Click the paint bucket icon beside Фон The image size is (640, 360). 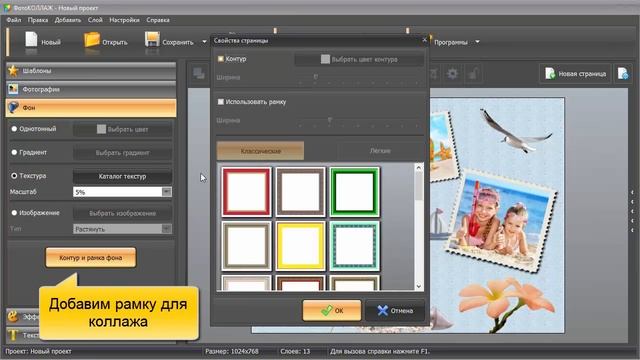click(x=13, y=107)
